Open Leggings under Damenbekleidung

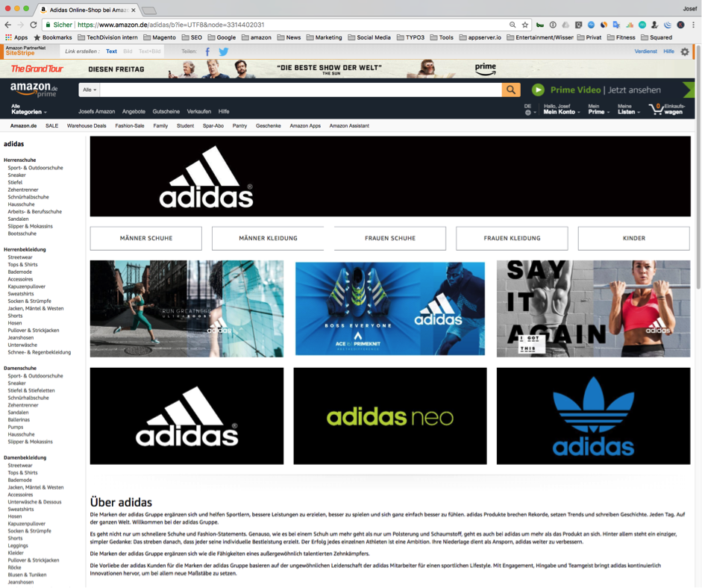(x=18, y=546)
